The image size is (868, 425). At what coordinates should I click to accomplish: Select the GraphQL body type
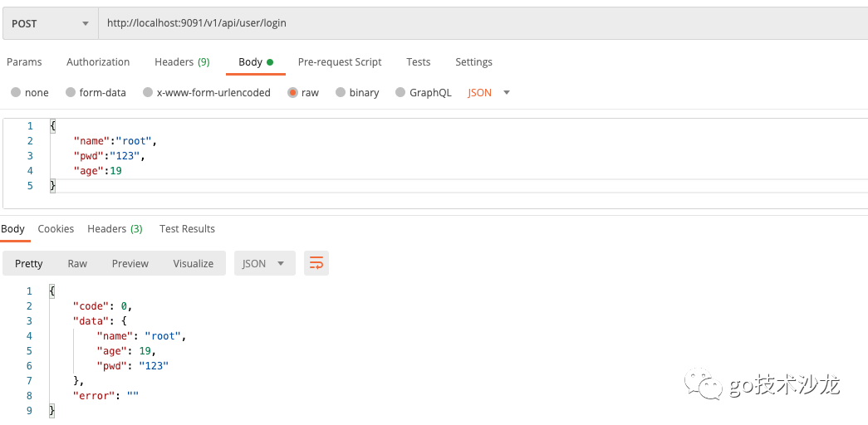(x=400, y=92)
